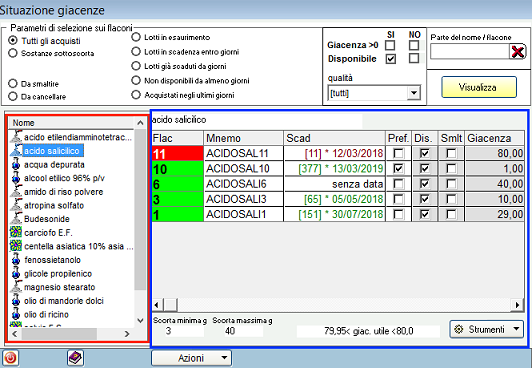Click the senza data cell for ACIDOSALI6
Image resolution: width=532 pixels, height=368 pixels.
(x=335, y=184)
